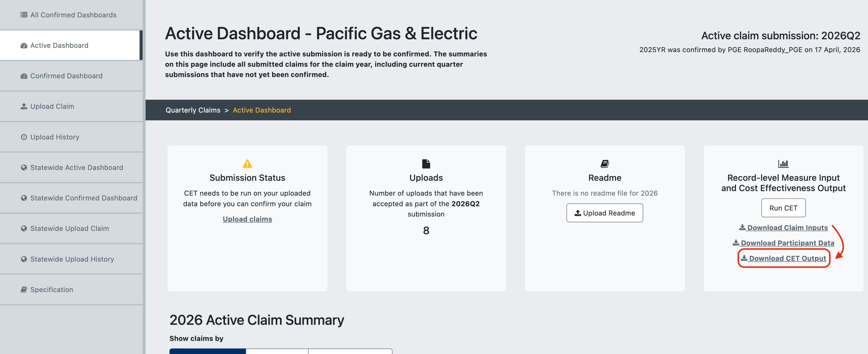The height and width of the screenshot is (354, 868).
Task: Click 'There is no readme file for 2026'
Action: click(604, 193)
